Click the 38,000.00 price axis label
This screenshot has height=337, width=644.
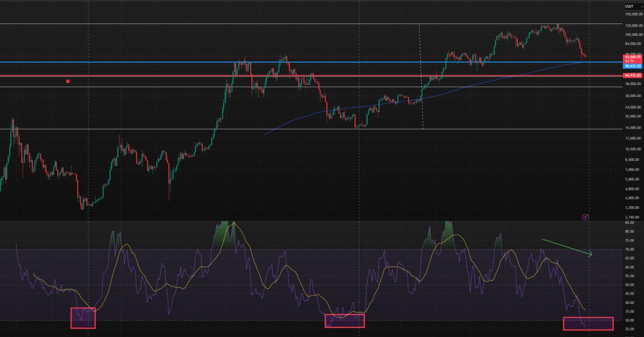[634, 84]
